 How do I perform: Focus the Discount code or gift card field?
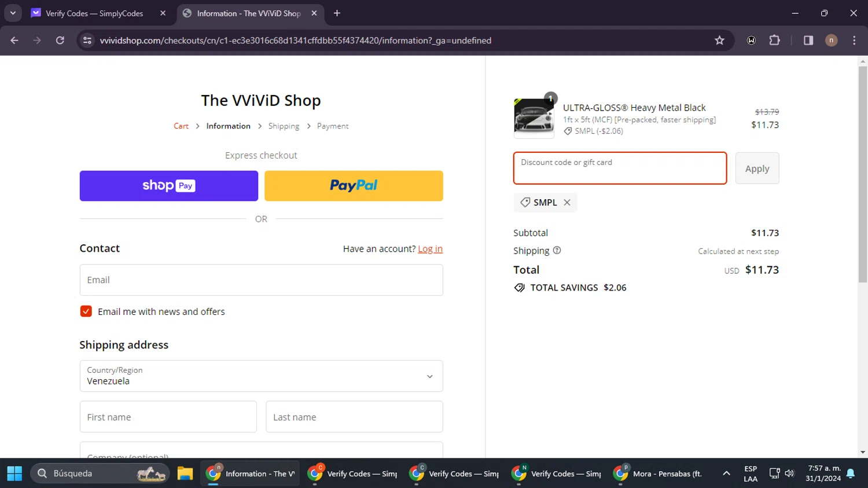[x=620, y=168]
